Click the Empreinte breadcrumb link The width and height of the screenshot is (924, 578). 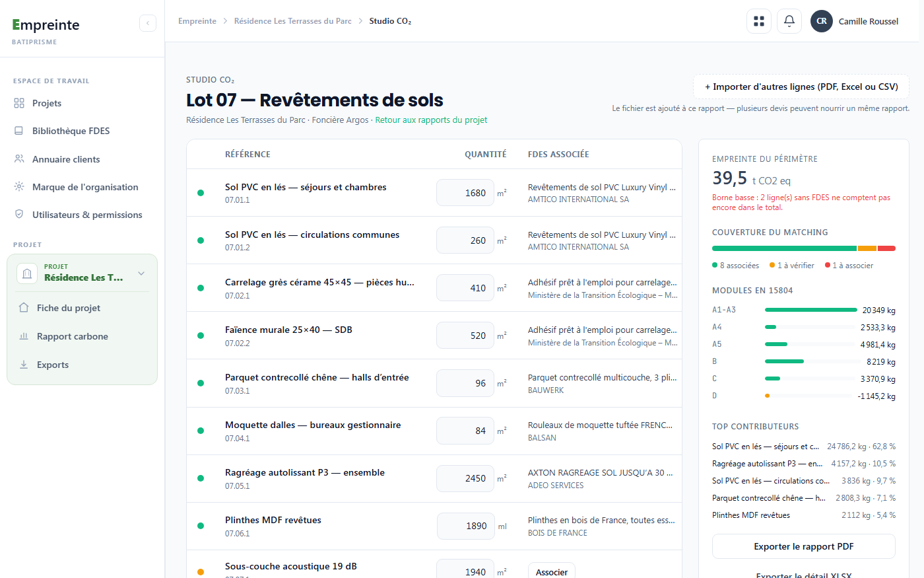pyautogui.click(x=197, y=21)
